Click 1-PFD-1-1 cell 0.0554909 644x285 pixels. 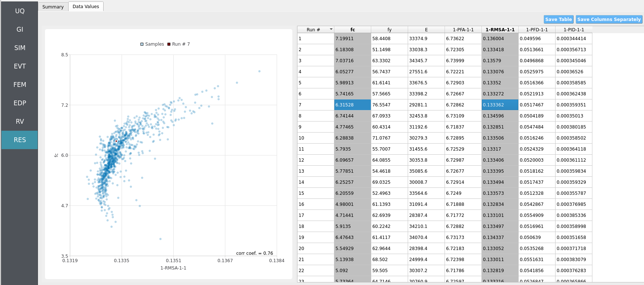pos(537,215)
